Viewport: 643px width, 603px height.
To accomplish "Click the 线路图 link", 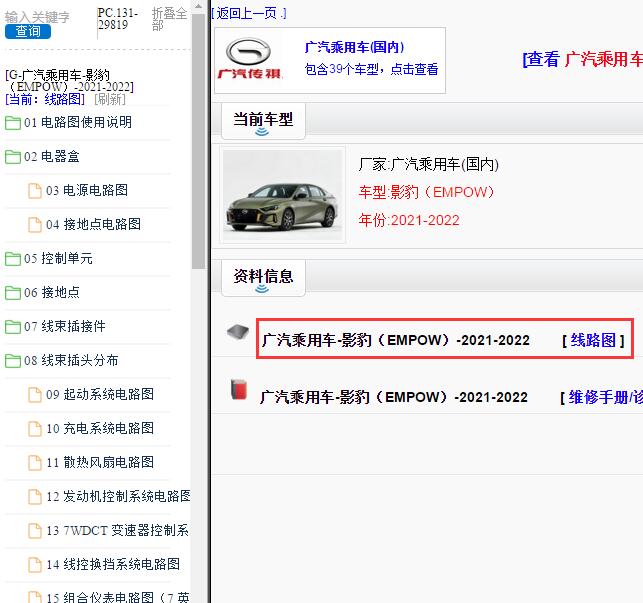I will pos(593,340).
